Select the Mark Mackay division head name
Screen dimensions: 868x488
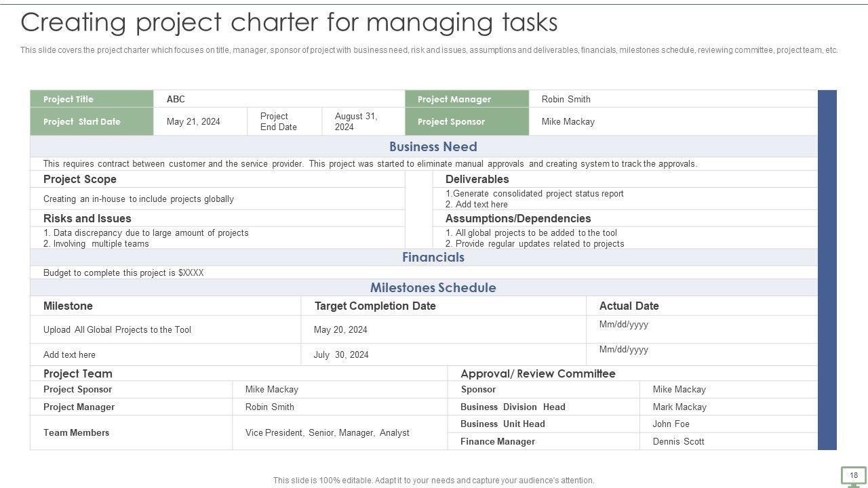679,407
